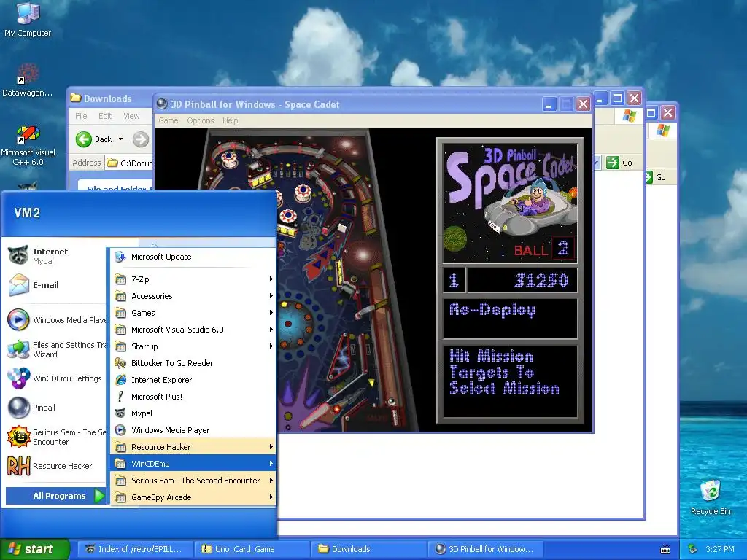Click the Forward arrow in Downloads window
The height and width of the screenshot is (560, 747).
point(141,139)
